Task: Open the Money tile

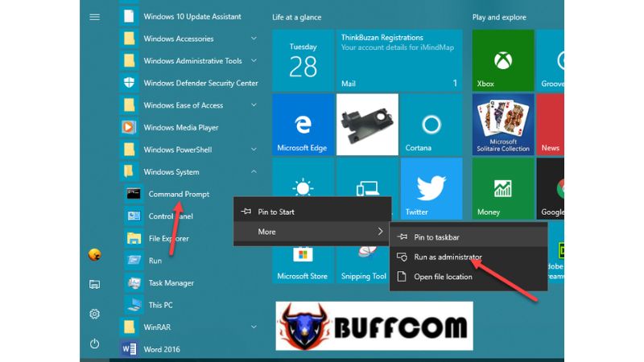Action: (503, 188)
